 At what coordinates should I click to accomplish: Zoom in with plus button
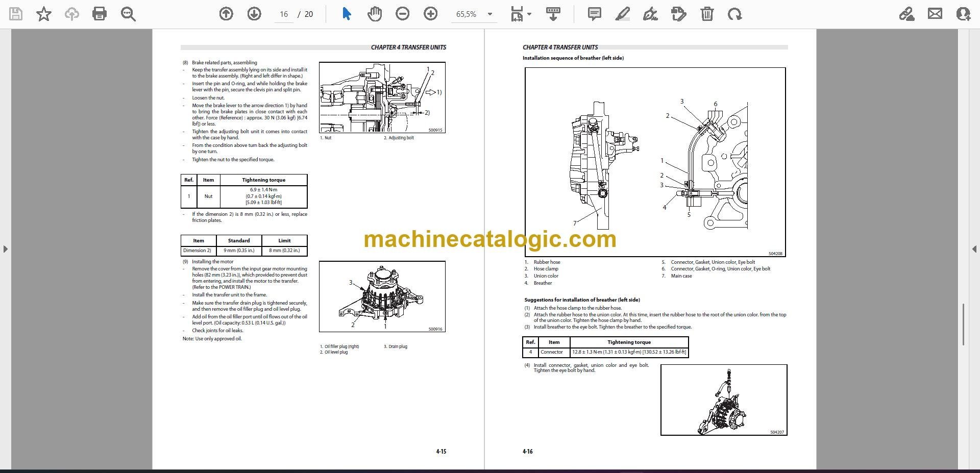(x=431, y=14)
